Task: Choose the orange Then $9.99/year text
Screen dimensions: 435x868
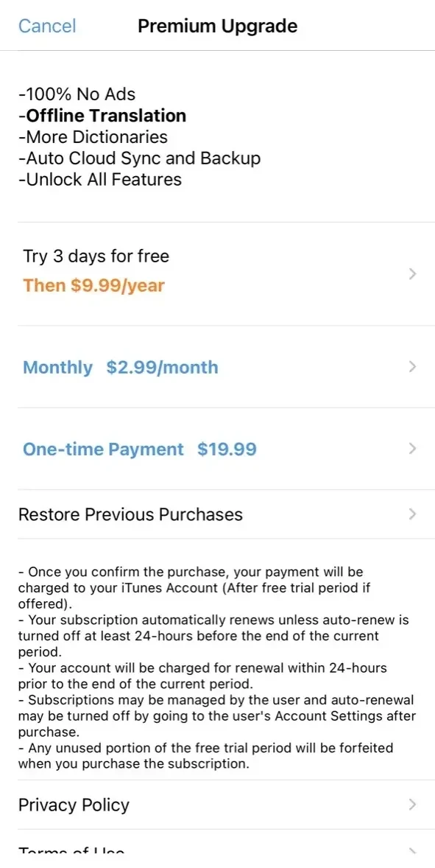Action: [x=93, y=286]
